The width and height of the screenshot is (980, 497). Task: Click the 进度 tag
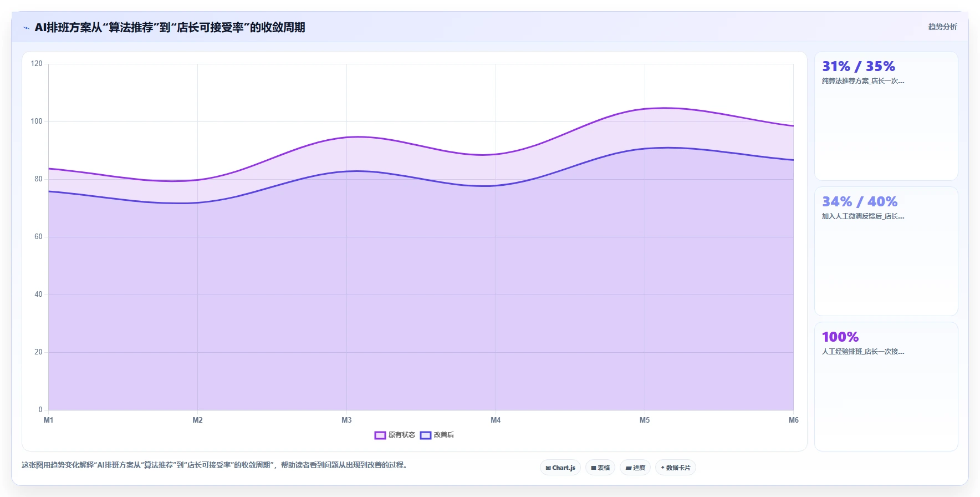pos(635,468)
